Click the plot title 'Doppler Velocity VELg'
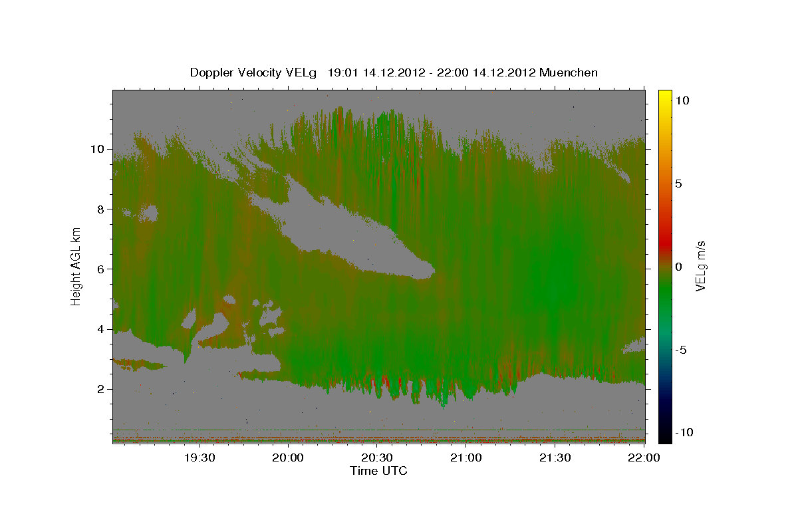Screen dimensions: 798x532 (254, 72)
